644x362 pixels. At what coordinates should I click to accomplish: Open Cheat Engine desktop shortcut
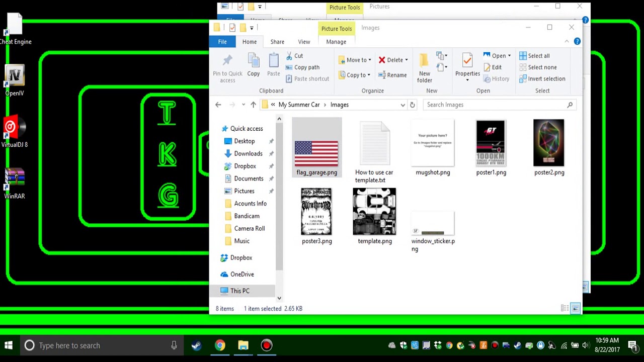(x=16, y=29)
